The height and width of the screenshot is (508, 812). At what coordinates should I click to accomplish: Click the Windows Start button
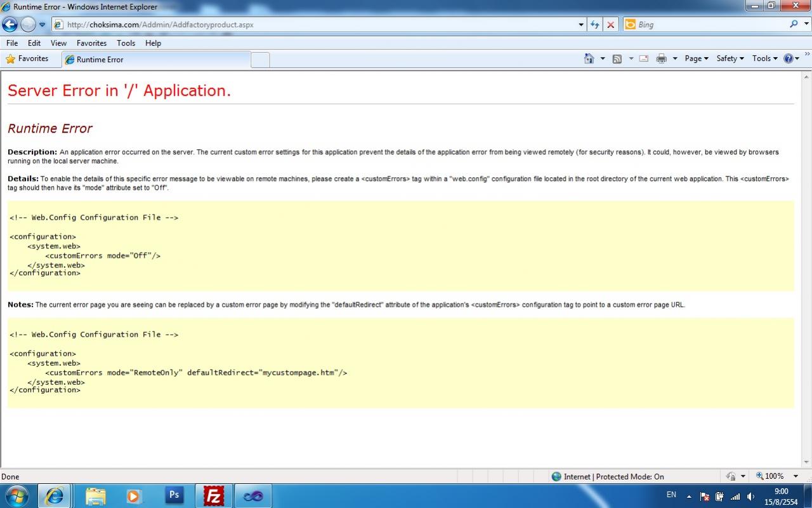tap(17, 496)
